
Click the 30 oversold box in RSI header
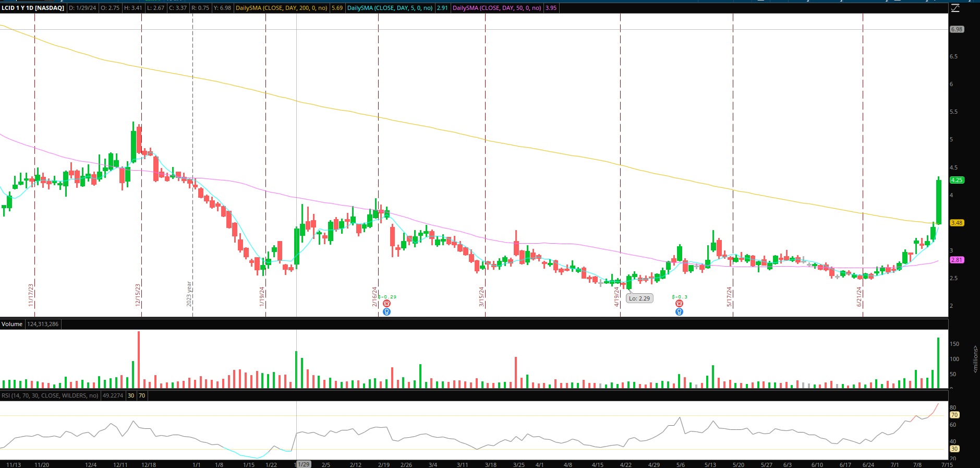tap(131, 395)
